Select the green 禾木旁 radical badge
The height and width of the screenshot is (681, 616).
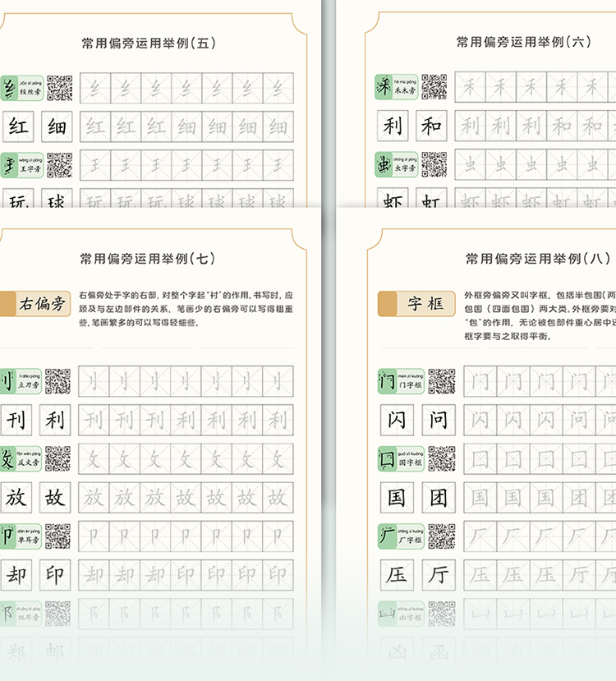pyautogui.click(x=397, y=87)
